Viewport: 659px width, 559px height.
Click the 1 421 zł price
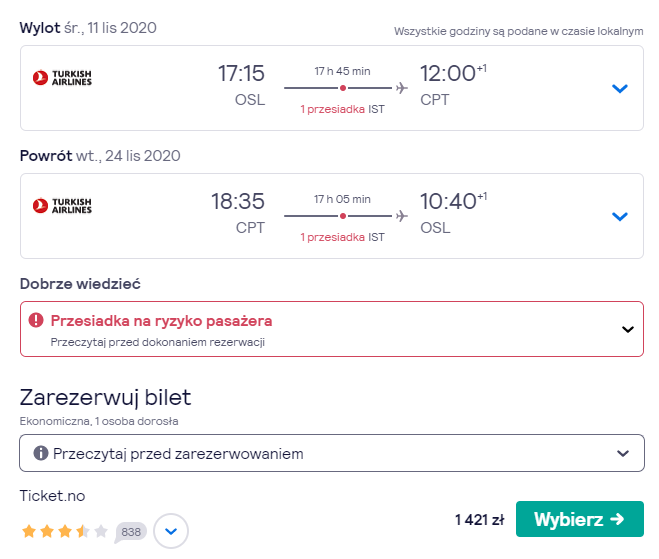pyautogui.click(x=480, y=520)
